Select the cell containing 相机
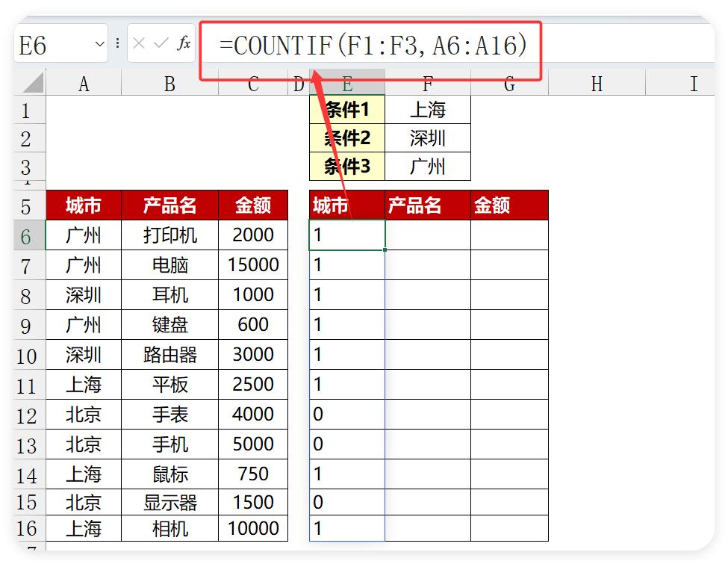728x564 pixels. (x=170, y=528)
